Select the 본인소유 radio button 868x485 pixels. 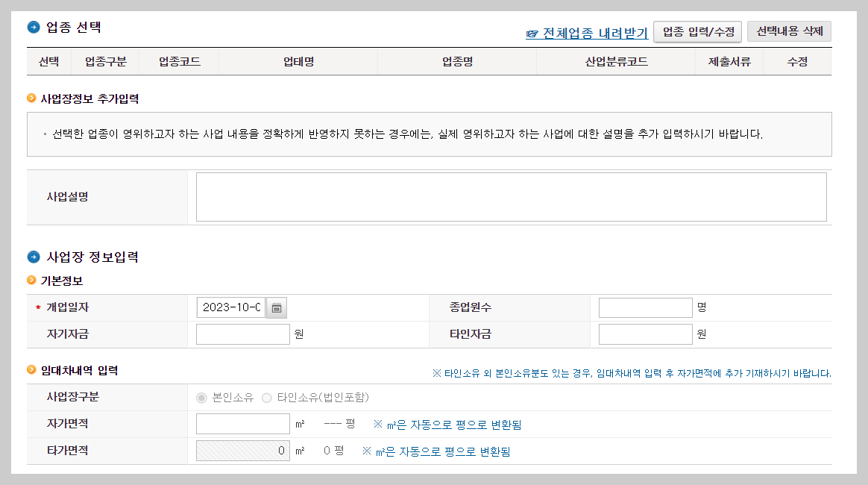point(201,398)
